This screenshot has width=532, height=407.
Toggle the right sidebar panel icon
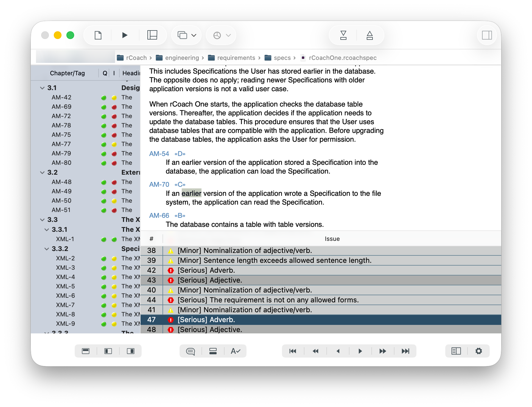(x=487, y=35)
